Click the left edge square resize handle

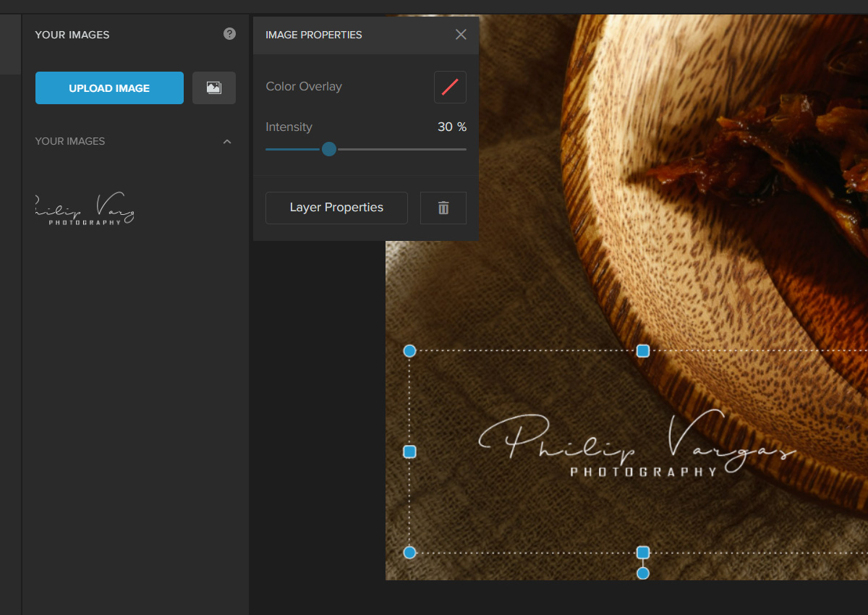click(409, 451)
